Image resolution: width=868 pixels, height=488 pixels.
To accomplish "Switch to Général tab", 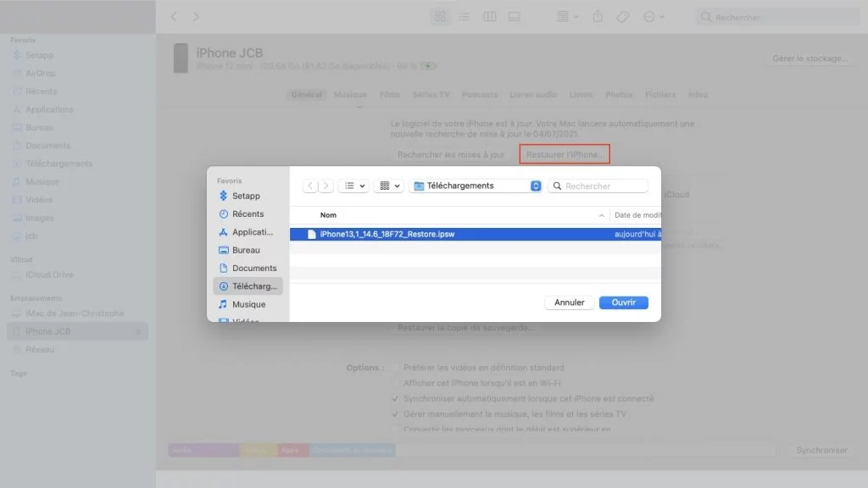I will pyautogui.click(x=306, y=95).
